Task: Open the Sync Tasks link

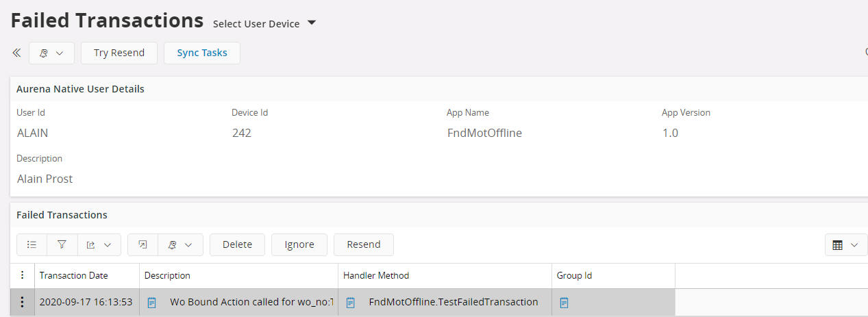Action: [202, 53]
